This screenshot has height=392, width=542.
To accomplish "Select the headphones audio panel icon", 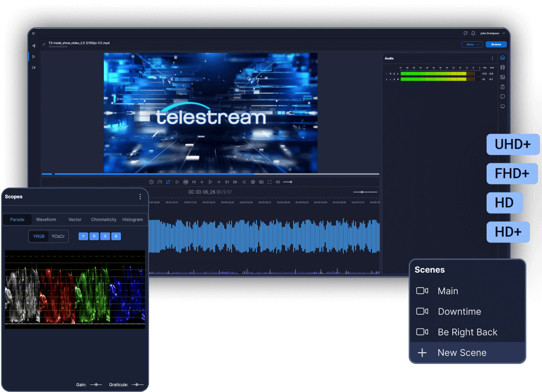I will pos(502,58).
